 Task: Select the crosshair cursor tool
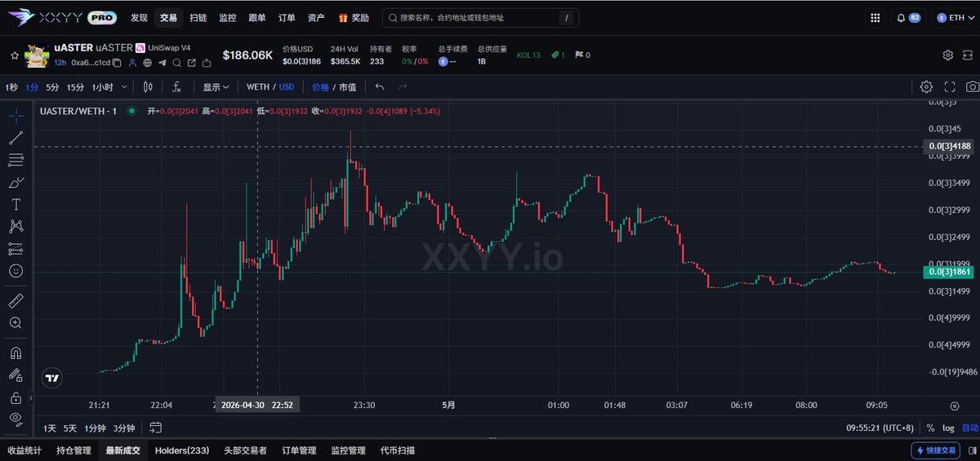click(16, 115)
